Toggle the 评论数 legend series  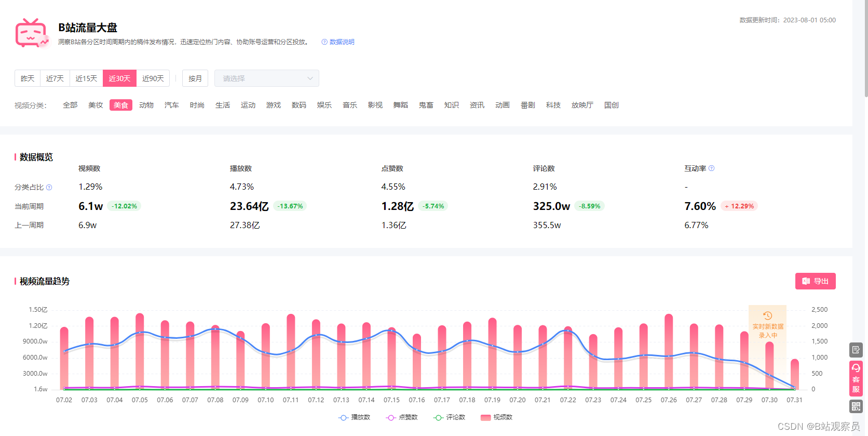(x=449, y=417)
